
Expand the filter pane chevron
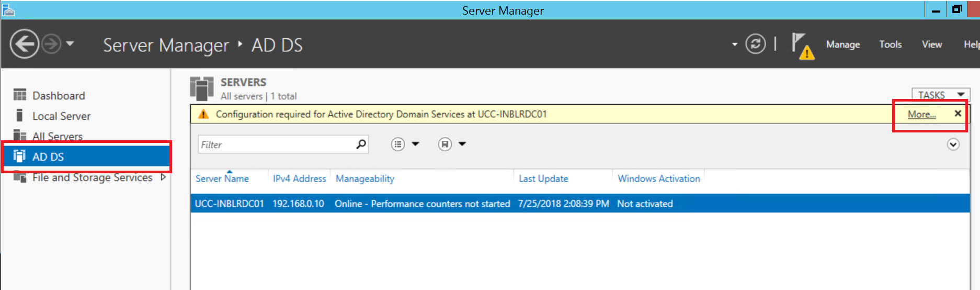click(x=953, y=144)
